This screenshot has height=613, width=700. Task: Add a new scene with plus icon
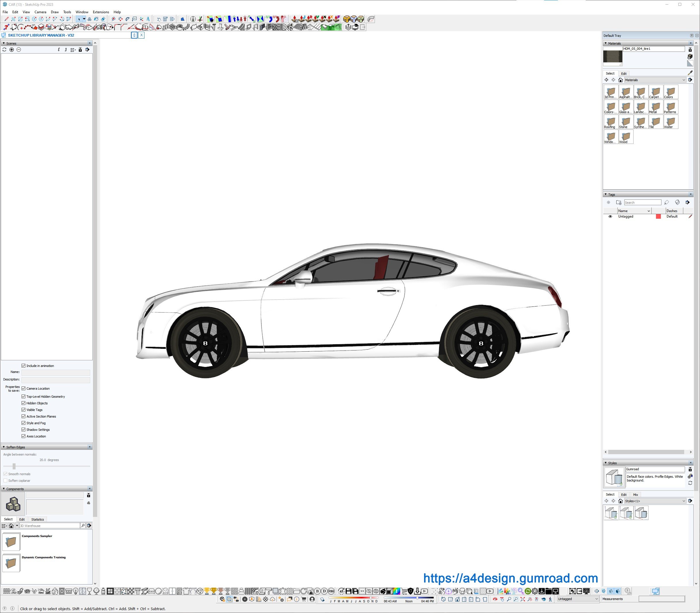click(x=12, y=50)
